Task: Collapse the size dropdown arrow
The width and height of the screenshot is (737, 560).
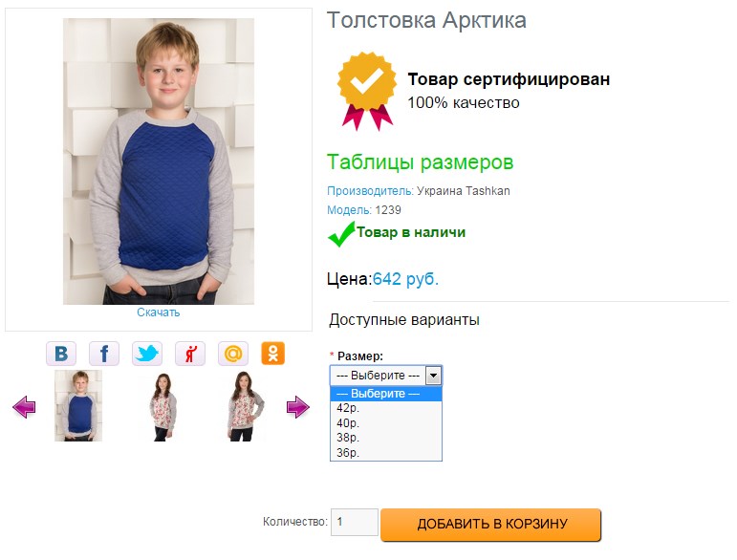Action: 433,376
